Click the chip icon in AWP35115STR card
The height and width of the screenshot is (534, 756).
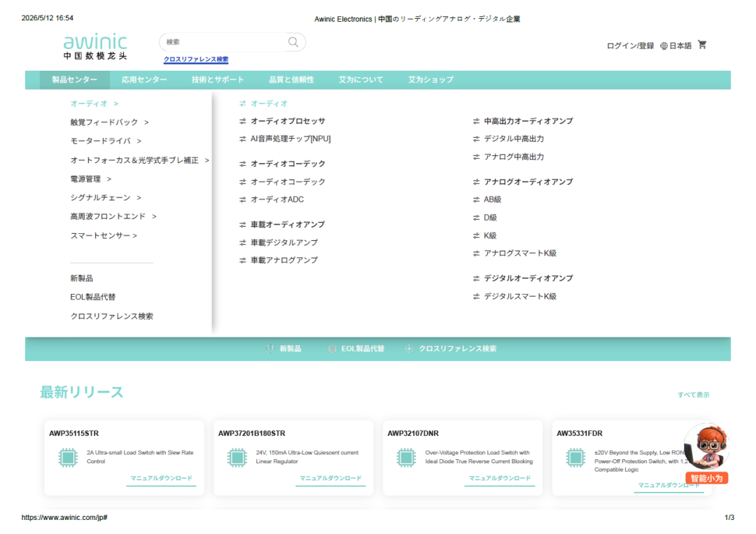tap(68, 458)
